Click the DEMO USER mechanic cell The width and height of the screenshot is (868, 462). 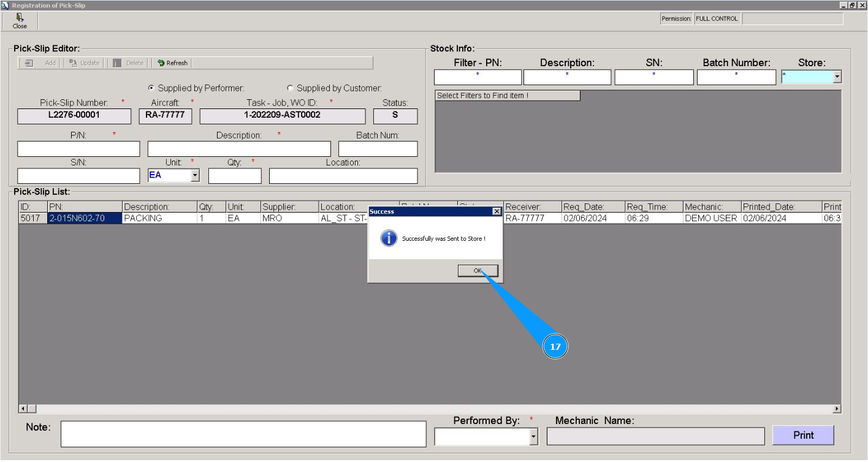(x=712, y=218)
